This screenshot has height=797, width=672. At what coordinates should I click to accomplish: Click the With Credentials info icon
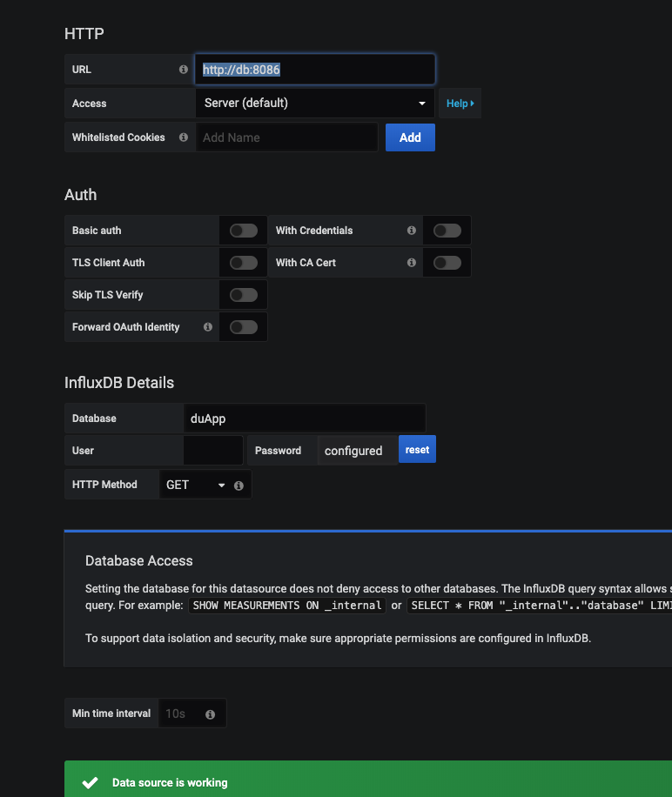(412, 231)
